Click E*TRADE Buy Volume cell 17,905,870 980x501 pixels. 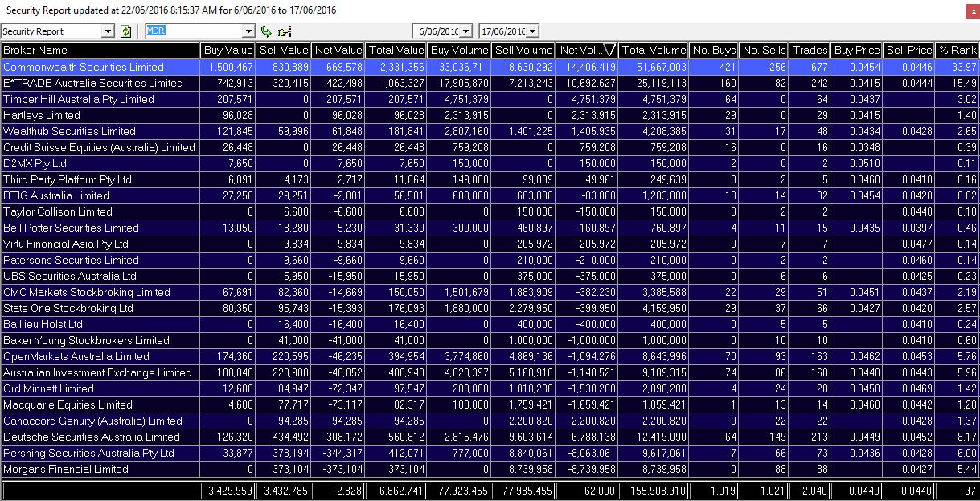pyautogui.click(x=459, y=83)
